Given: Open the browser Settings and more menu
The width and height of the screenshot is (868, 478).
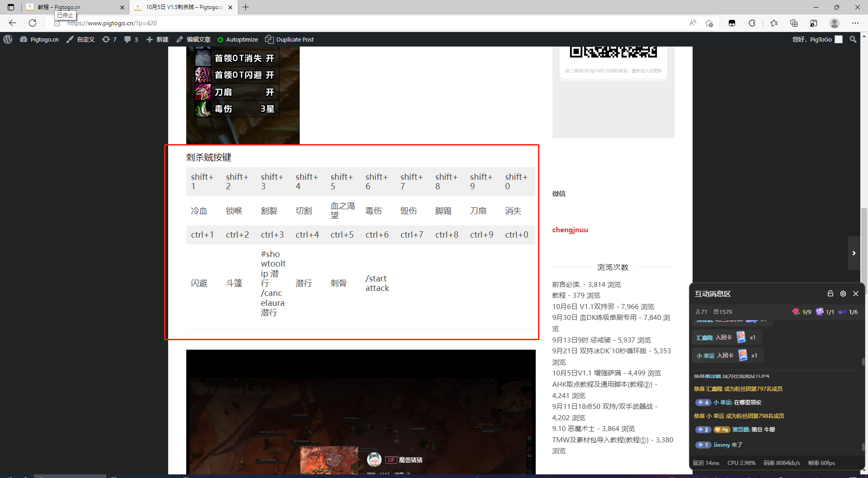Looking at the screenshot, I should coord(855,23).
